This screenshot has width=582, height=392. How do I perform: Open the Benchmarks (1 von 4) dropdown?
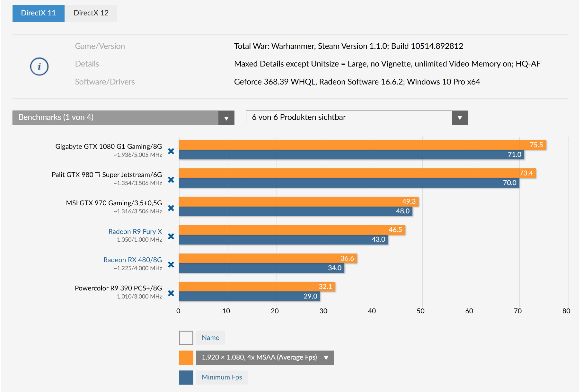pos(123,118)
